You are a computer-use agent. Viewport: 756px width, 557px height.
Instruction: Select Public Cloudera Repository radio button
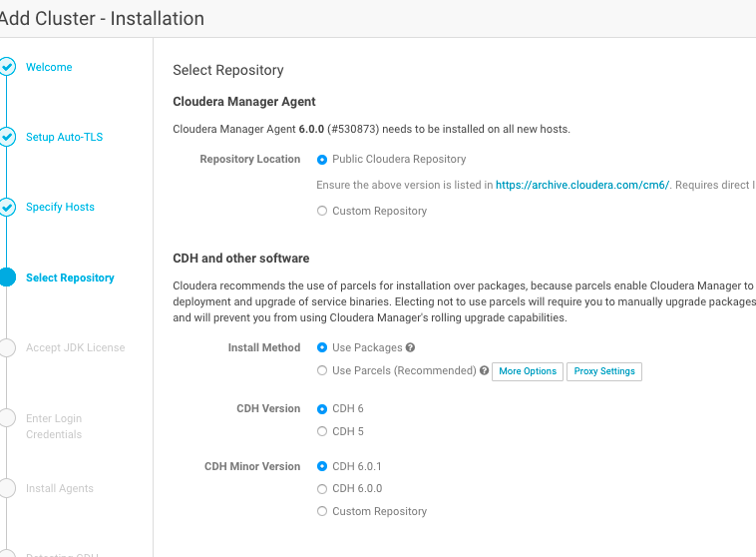pos(322,160)
